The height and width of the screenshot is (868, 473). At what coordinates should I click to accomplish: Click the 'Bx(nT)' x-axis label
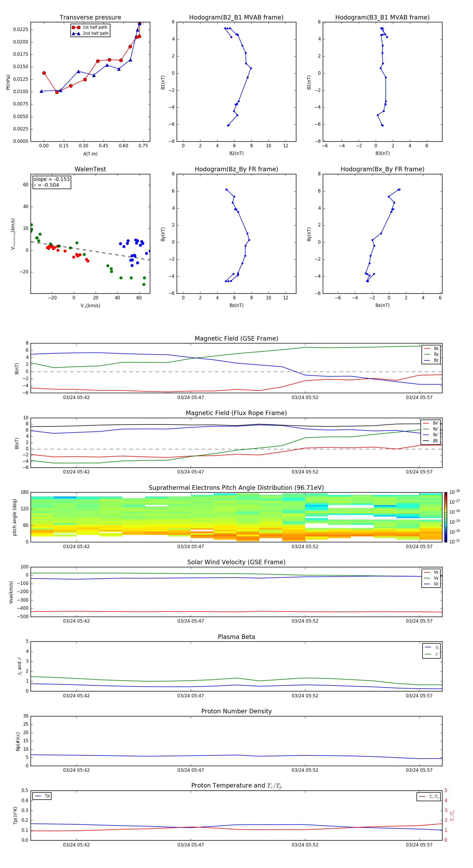[x=382, y=305]
